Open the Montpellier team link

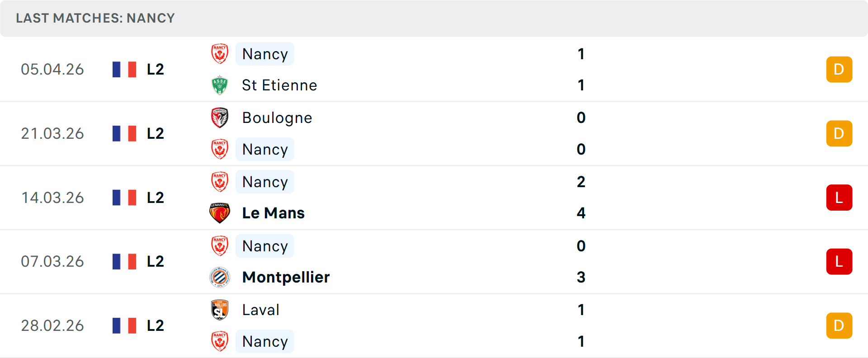286,277
